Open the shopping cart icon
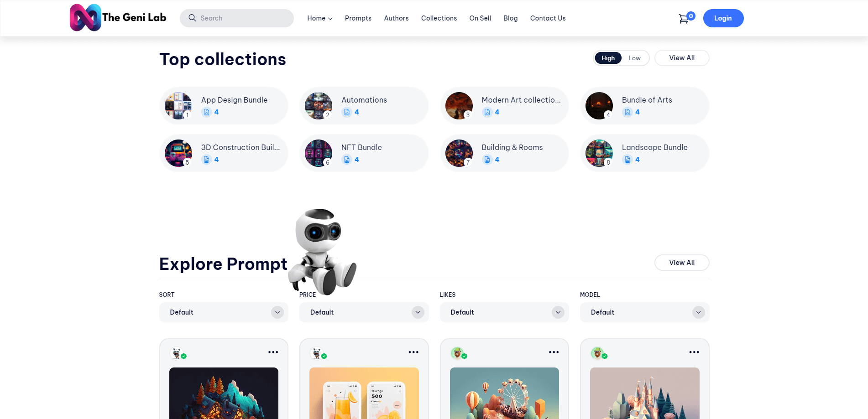This screenshot has width=868, height=419. tap(683, 19)
